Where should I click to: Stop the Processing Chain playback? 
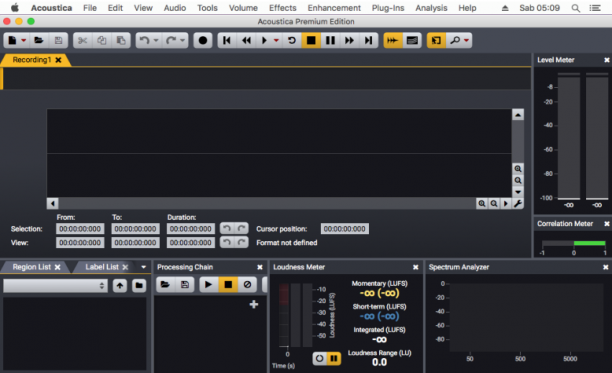point(228,284)
